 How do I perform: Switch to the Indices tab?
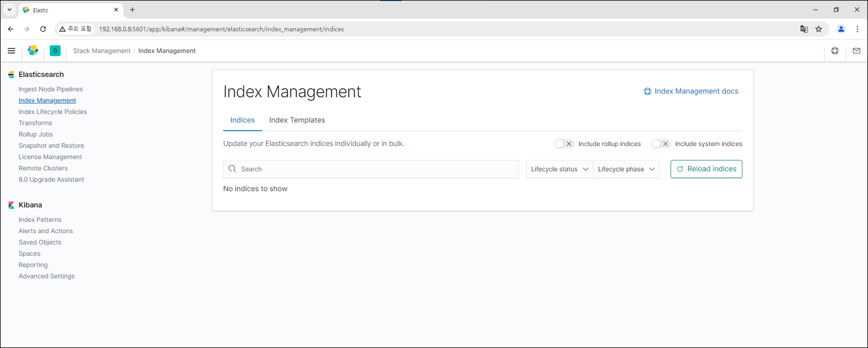point(242,120)
